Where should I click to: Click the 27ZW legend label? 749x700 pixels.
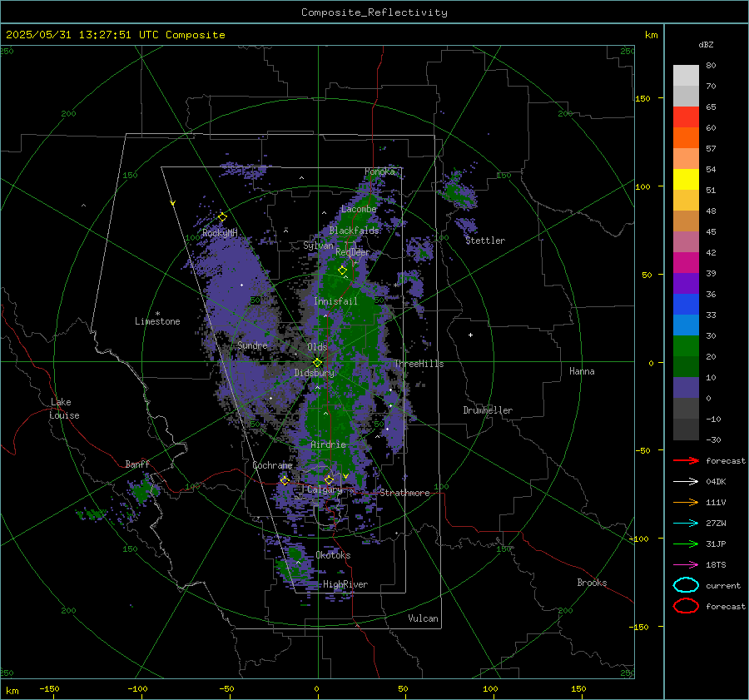(x=716, y=524)
